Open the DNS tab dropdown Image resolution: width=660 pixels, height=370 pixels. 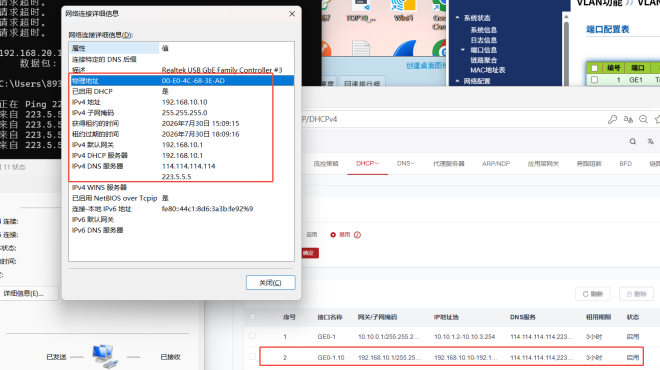(x=406, y=163)
